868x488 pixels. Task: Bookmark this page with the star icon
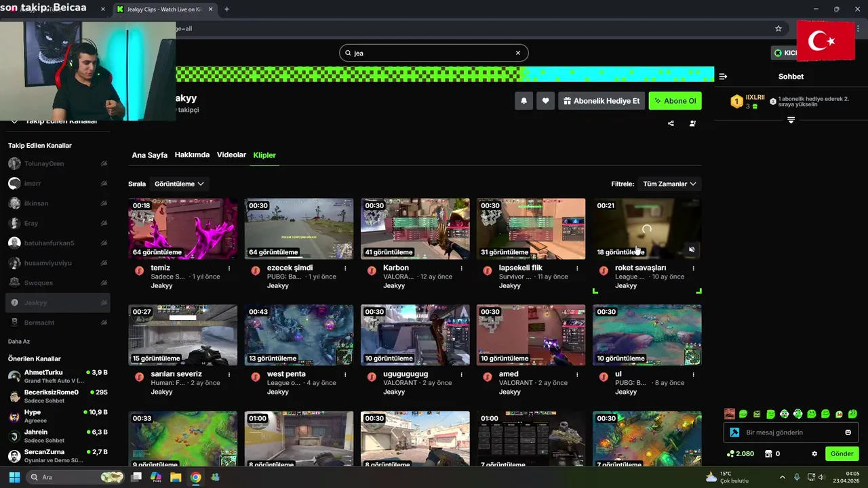click(x=778, y=28)
